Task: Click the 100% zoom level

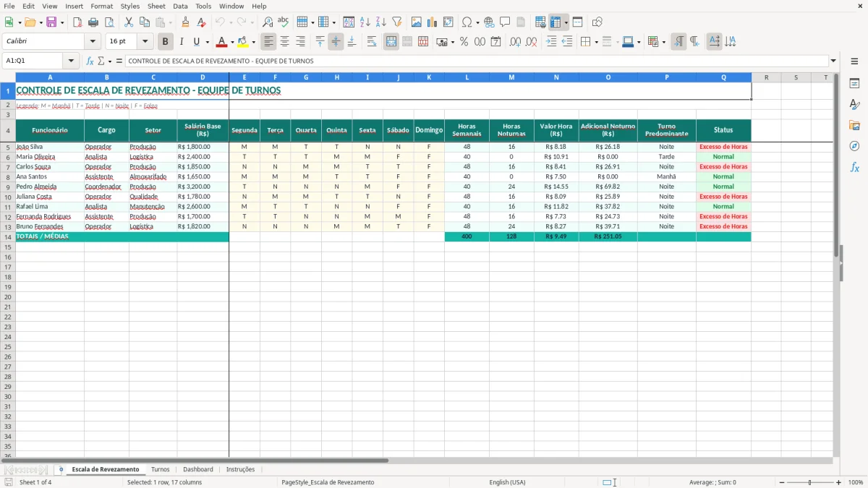Action: [856, 482]
